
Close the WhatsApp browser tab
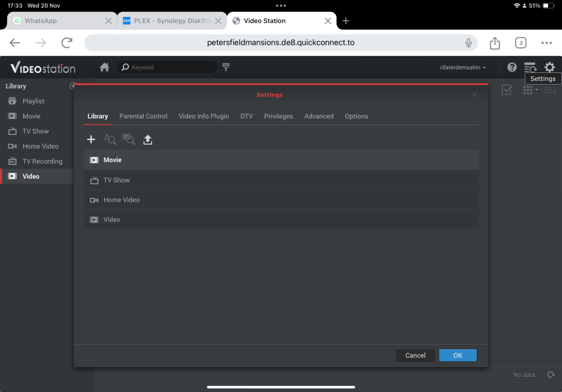click(109, 21)
